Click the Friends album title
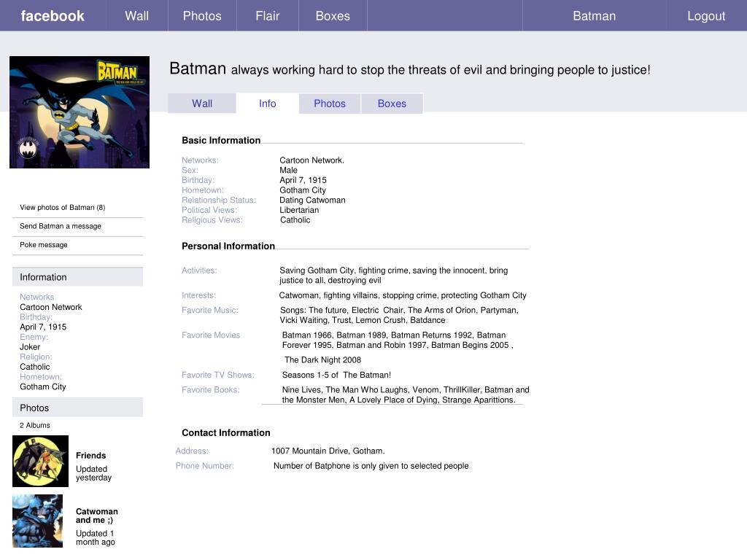The width and height of the screenshot is (747, 560). tap(90, 455)
